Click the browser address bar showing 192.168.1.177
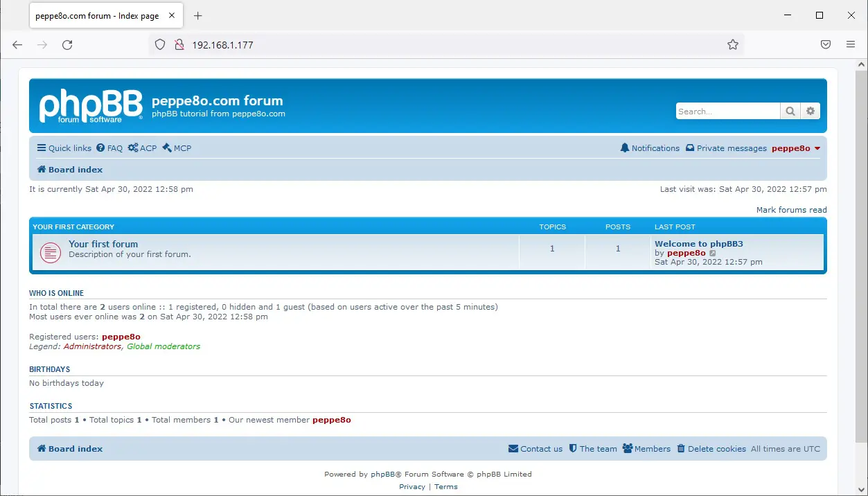The width and height of the screenshot is (868, 496). [447, 45]
